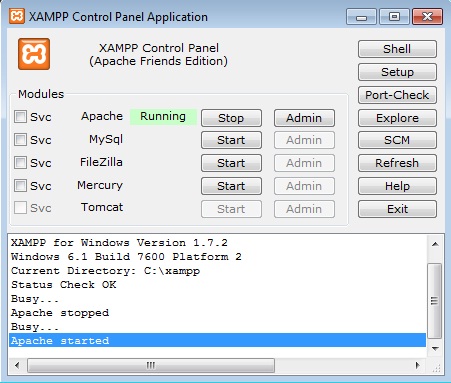Open the Shell button

pyautogui.click(x=397, y=49)
